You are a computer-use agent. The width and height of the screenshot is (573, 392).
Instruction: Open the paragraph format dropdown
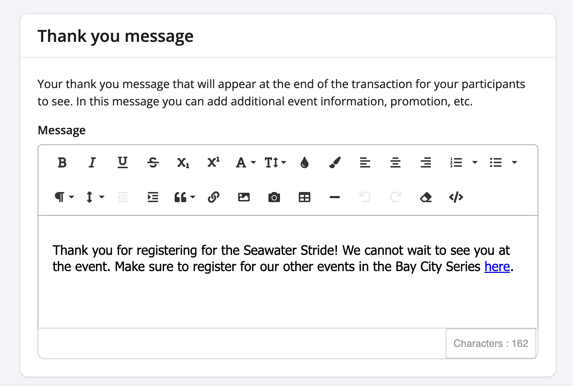click(x=64, y=197)
